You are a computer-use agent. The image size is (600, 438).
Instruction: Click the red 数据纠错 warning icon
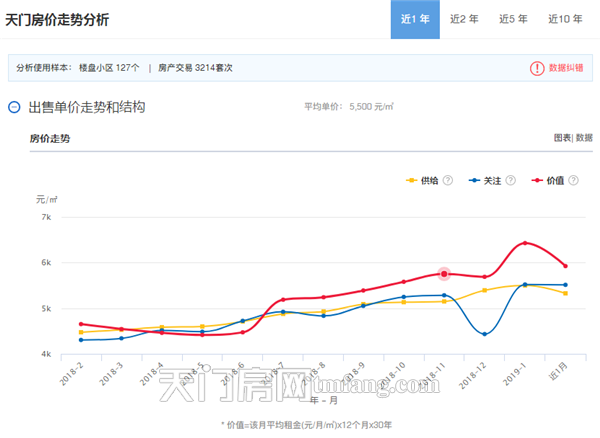[x=537, y=68]
